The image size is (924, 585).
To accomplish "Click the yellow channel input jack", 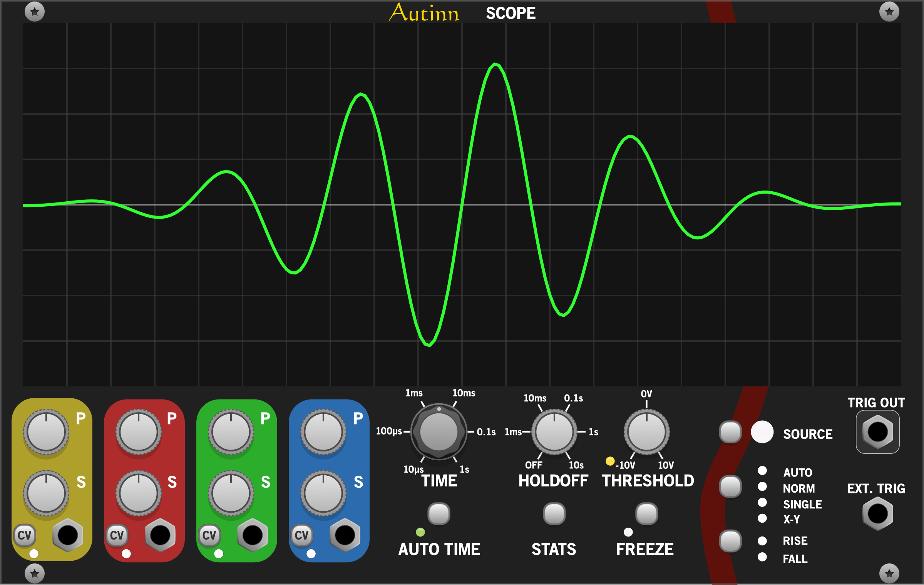I will 68,535.
